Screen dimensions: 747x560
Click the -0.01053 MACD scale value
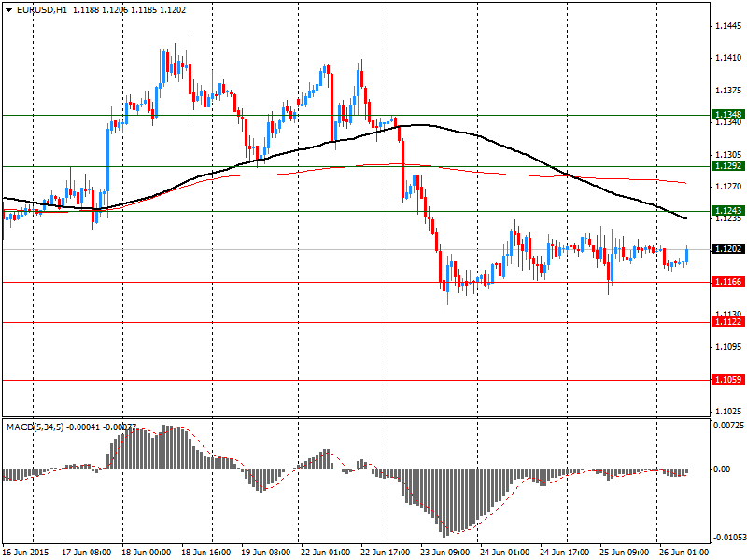pyautogui.click(x=728, y=539)
